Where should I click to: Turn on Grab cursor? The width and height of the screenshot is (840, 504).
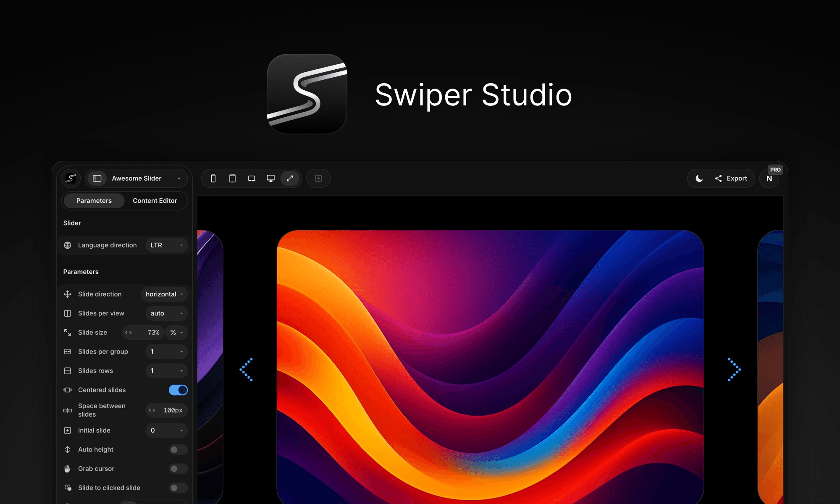(178, 469)
